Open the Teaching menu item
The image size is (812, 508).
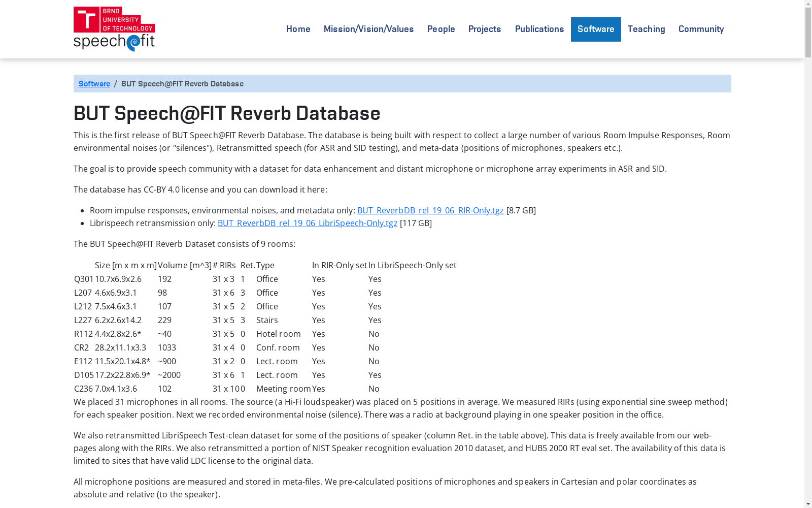click(647, 29)
